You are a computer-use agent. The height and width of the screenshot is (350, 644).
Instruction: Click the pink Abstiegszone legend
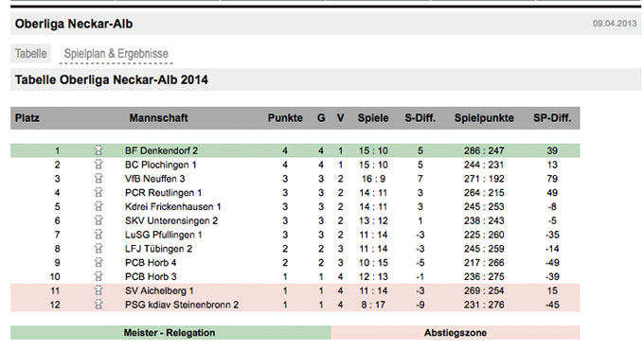(x=456, y=333)
